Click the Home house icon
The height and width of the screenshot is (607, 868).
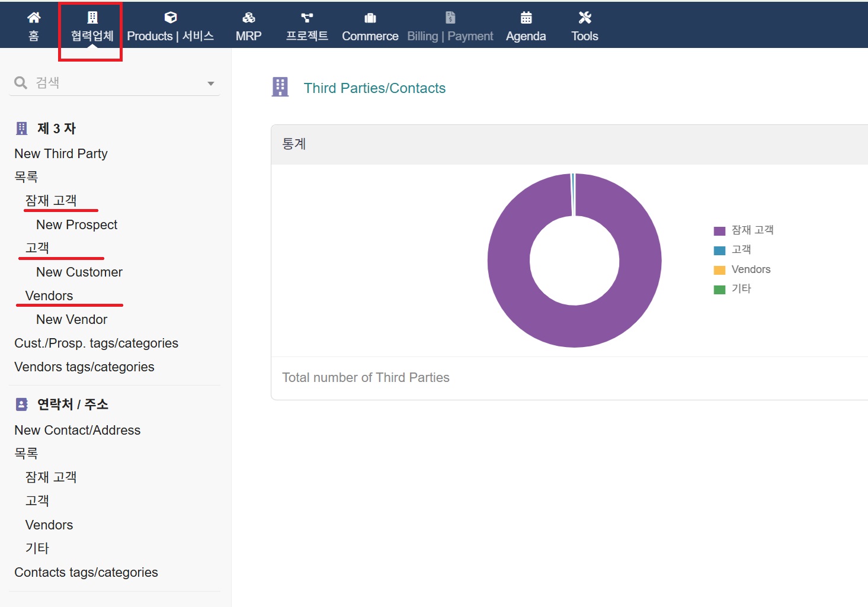[34, 18]
